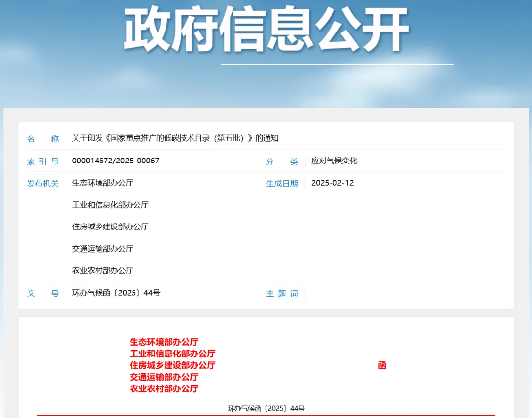
Task: Click the red 函 character in letterhead
Action: [x=382, y=365]
